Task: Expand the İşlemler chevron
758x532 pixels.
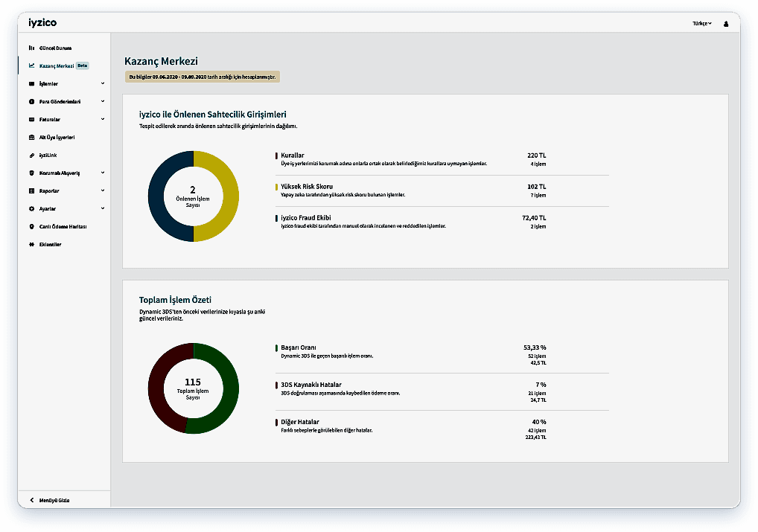Action: tap(103, 83)
